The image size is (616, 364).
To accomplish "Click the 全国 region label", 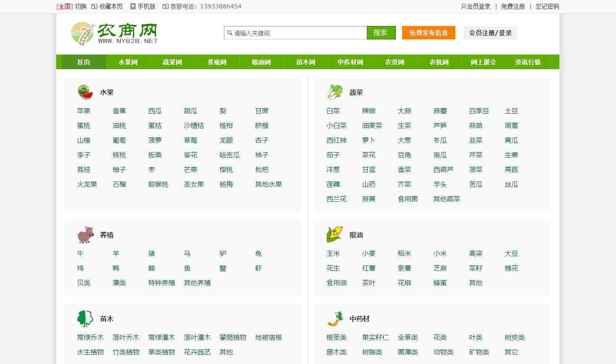I will tap(65, 6).
